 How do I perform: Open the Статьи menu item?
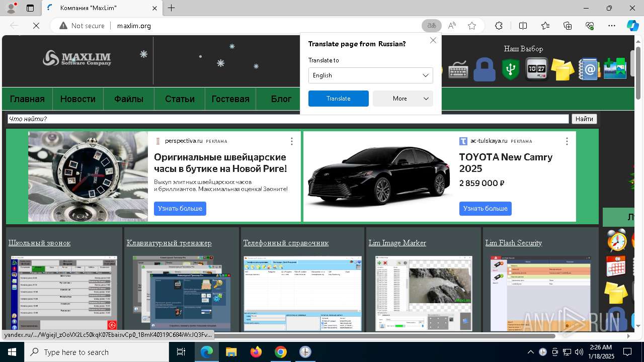[x=180, y=99]
